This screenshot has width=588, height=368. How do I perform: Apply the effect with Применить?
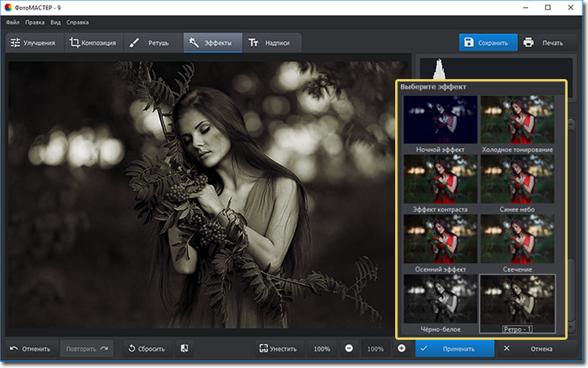click(x=456, y=348)
